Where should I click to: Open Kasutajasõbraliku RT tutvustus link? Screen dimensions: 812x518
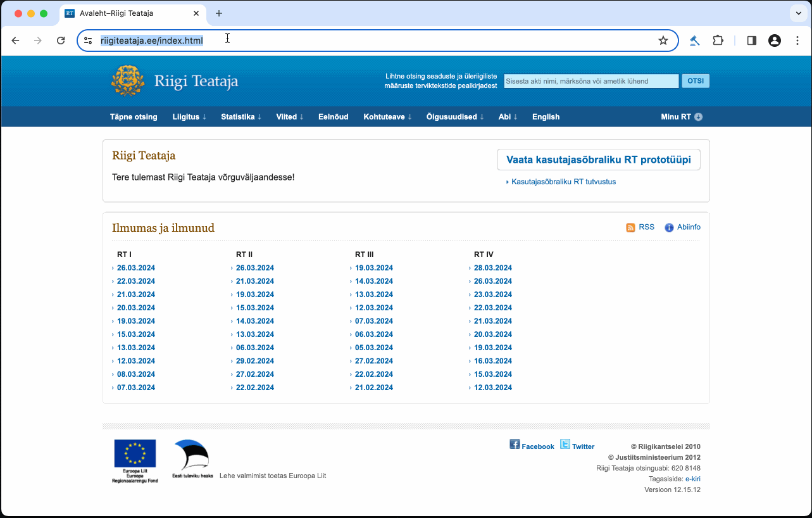pos(563,182)
